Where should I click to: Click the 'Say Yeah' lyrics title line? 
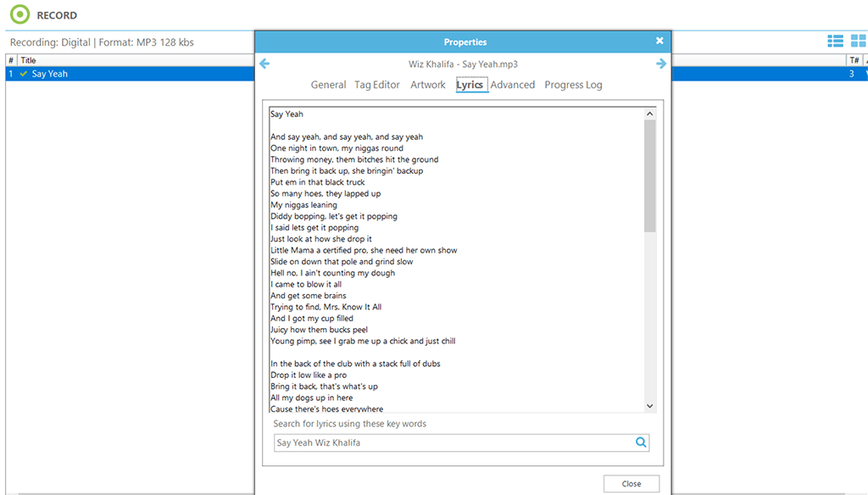click(x=287, y=114)
